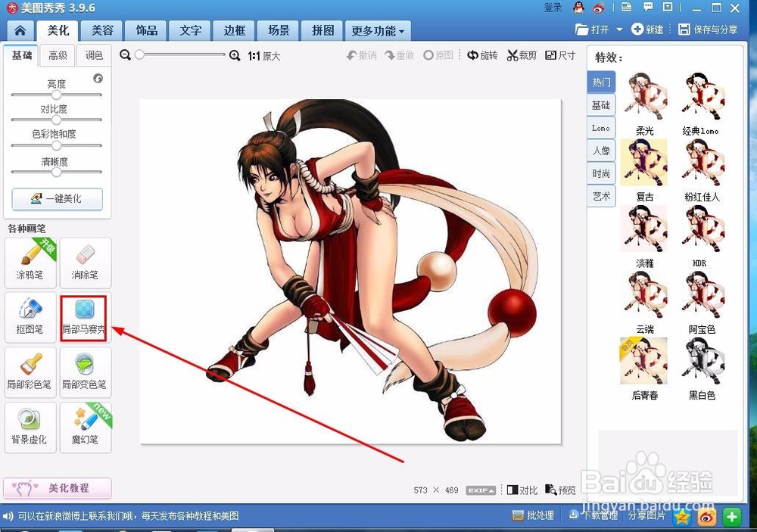
Task: Switch to the 美容 tab
Action: (x=101, y=30)
